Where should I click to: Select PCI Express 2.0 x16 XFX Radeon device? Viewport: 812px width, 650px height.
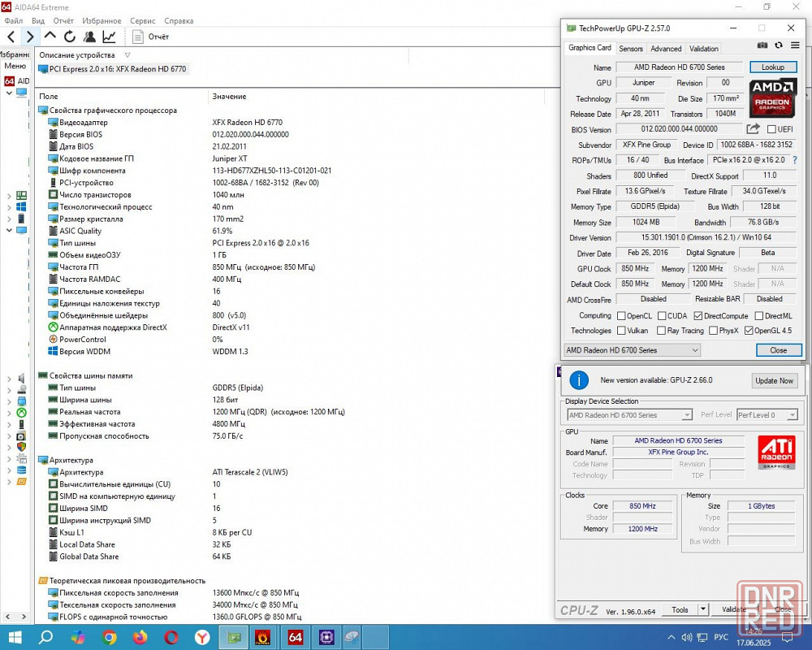(113, 69)
